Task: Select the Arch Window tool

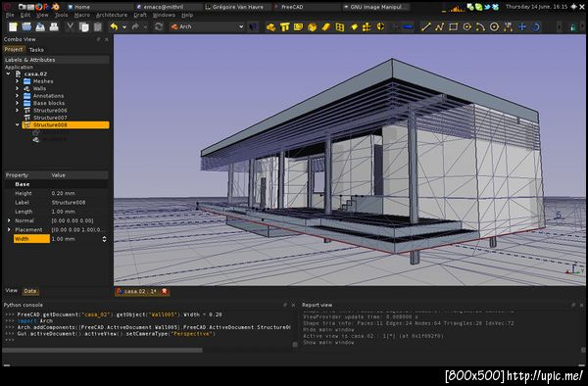Action: click(340, 27)
